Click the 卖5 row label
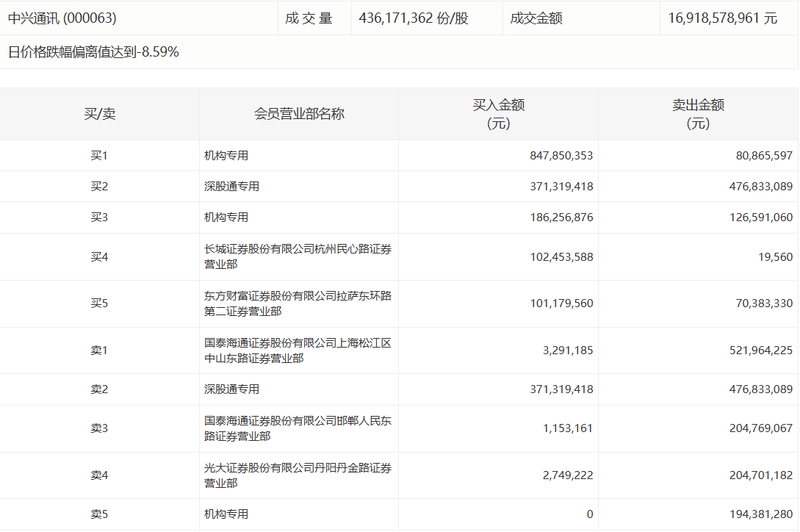The width and height of the screenshot is (800, 532). pyautogui.click(x=99, y=514)
